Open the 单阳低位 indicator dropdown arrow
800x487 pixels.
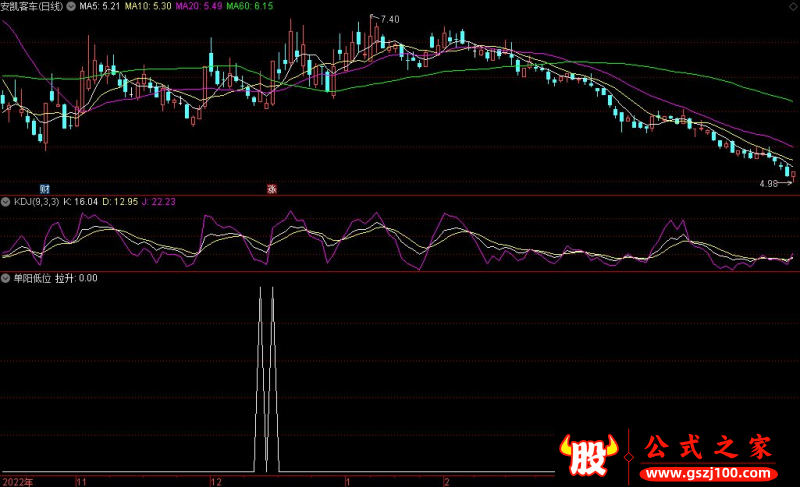click(x=6, y=278)
